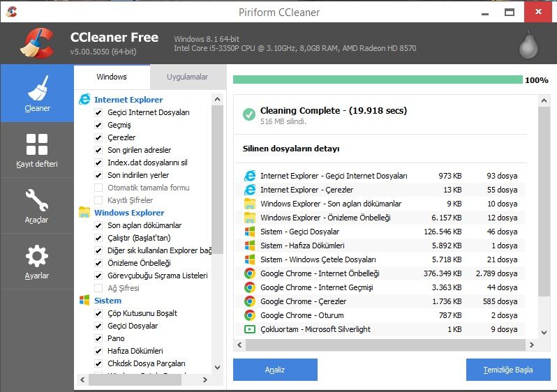Click Windows icon of Sistem - Hafıza Dökümleri
Image resolution: width=557 pixels, height=392 pixels.
[x=250, y=246]
